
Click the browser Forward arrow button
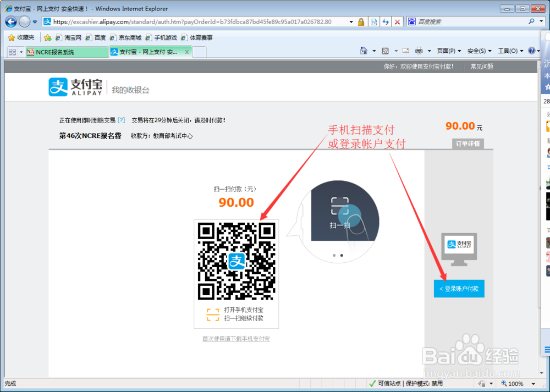(24, 22)
